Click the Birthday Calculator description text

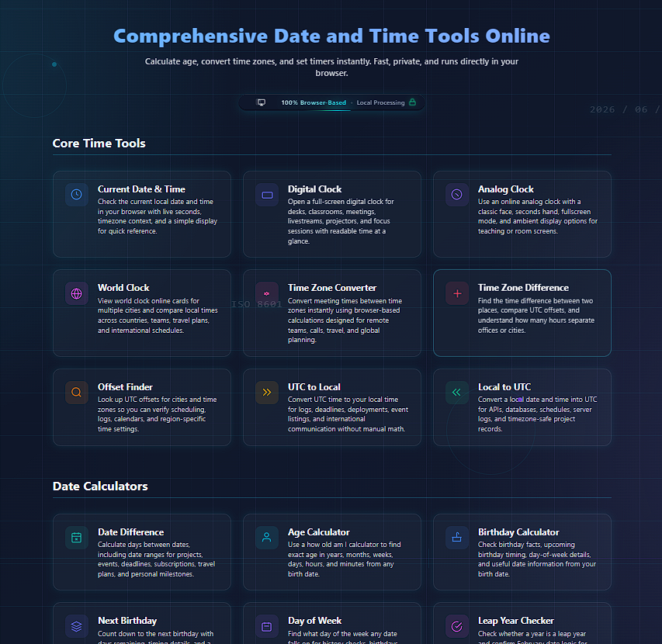point(536,559)
